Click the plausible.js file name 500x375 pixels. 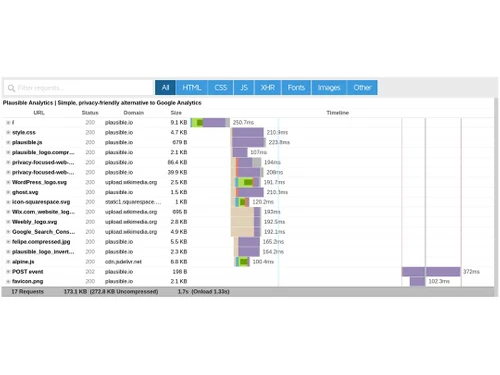coord(27,142)
